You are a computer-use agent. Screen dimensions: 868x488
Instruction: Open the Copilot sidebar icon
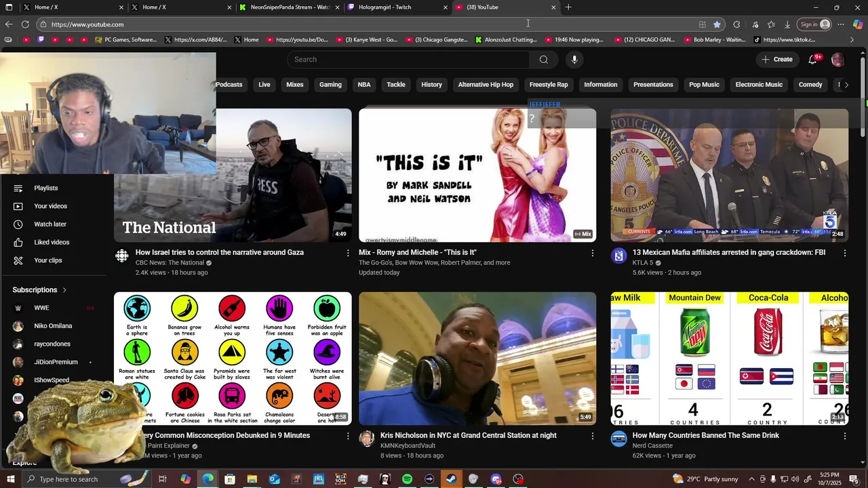coord(858,24)
